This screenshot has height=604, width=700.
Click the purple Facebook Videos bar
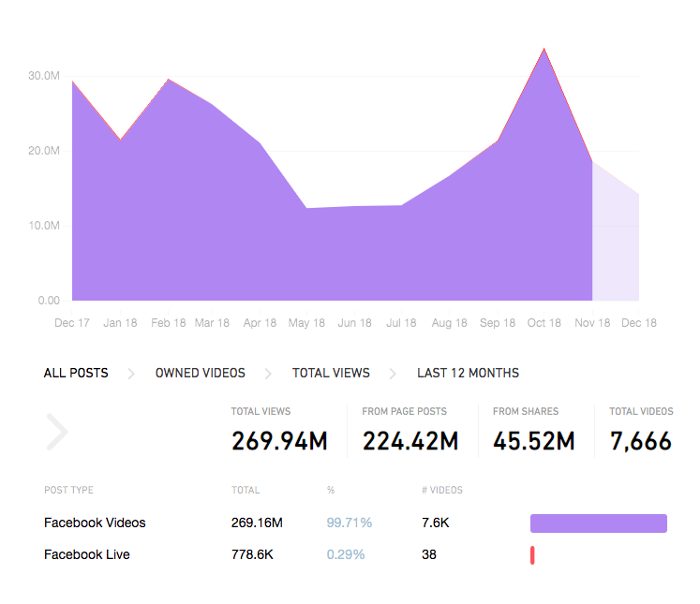coord(599,523)
